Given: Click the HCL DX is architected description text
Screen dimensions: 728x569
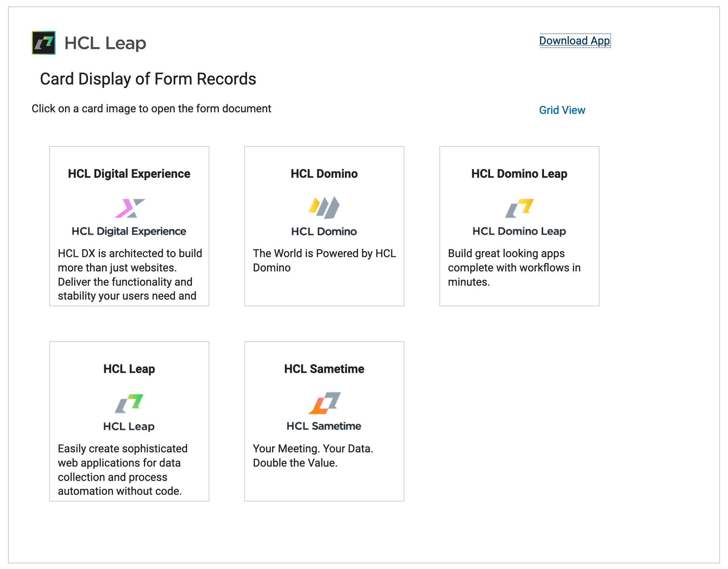Looking at the screenshot, I should (x=130, y=275).
